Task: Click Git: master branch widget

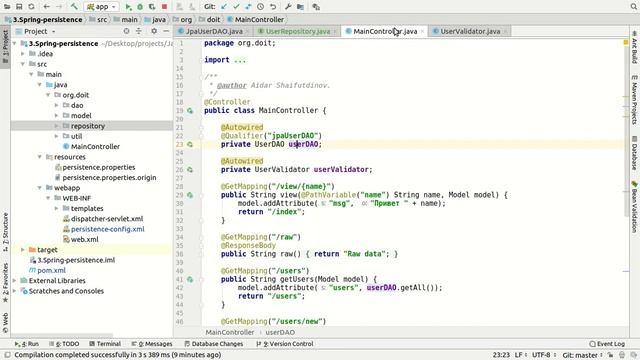Action: click(x=582, y=355)
